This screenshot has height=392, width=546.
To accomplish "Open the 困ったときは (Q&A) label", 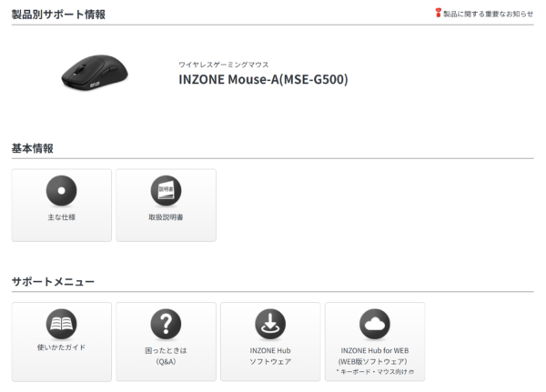I will [166, 355].
